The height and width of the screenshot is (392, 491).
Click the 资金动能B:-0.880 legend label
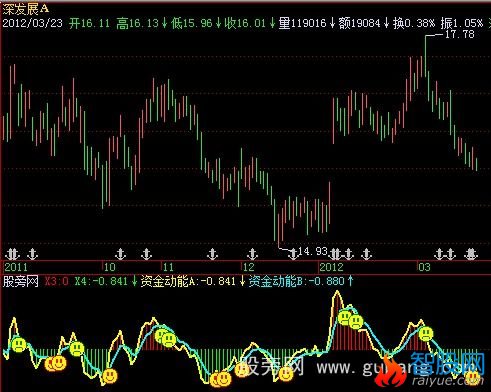tap(296, 281)
